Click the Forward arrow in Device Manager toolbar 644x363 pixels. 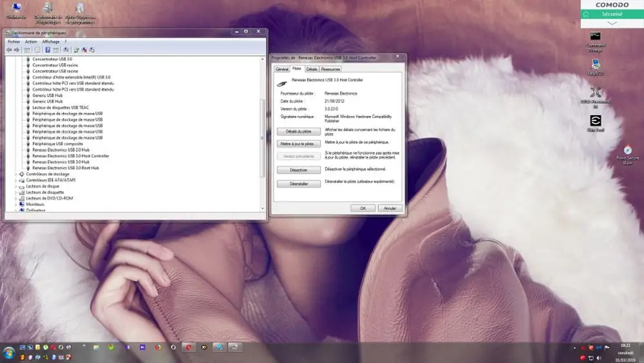(17, 50)
